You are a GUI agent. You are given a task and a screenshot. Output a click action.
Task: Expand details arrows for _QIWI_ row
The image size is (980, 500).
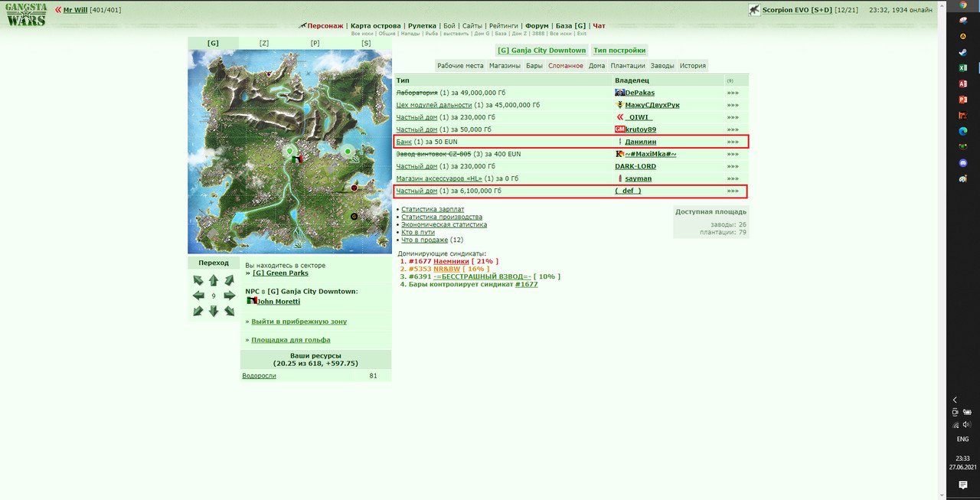click(733, 117)
